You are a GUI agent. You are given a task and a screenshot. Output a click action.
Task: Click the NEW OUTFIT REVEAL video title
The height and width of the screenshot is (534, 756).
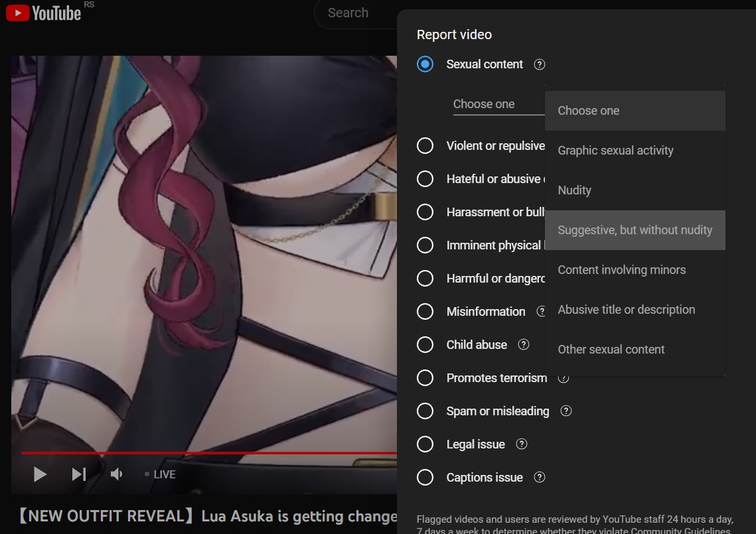point(208,516)
